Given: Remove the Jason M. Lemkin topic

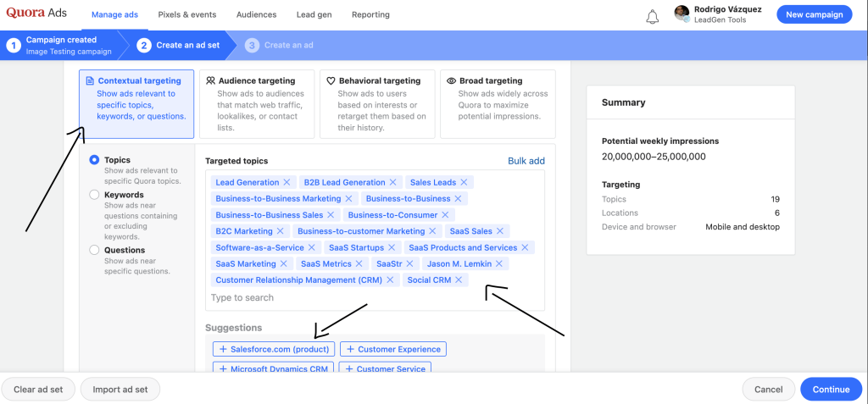Looking at the screenshot, I should click(498, 264).
